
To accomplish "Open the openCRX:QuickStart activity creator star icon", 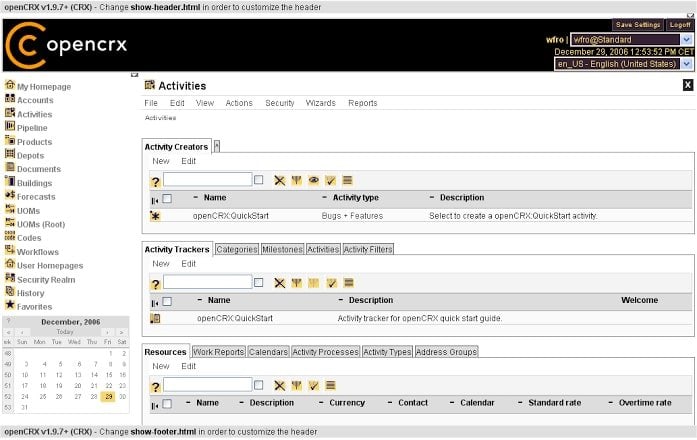I will click(x=155, y=216).
